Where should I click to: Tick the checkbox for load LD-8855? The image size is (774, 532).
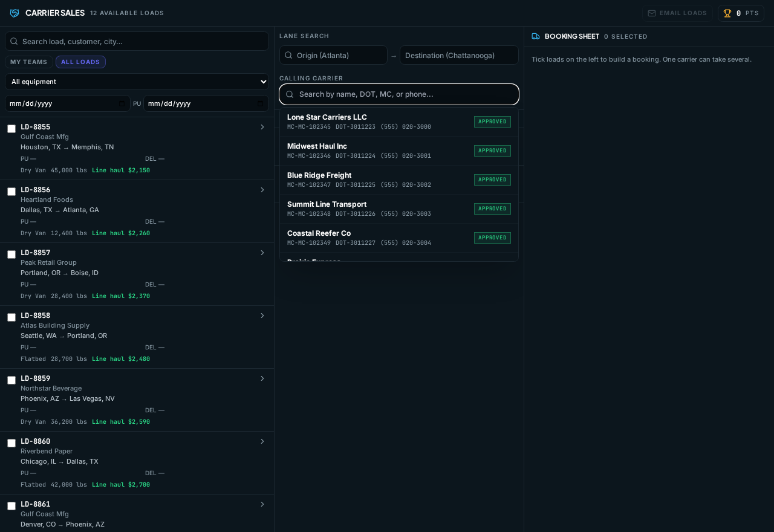11,129
